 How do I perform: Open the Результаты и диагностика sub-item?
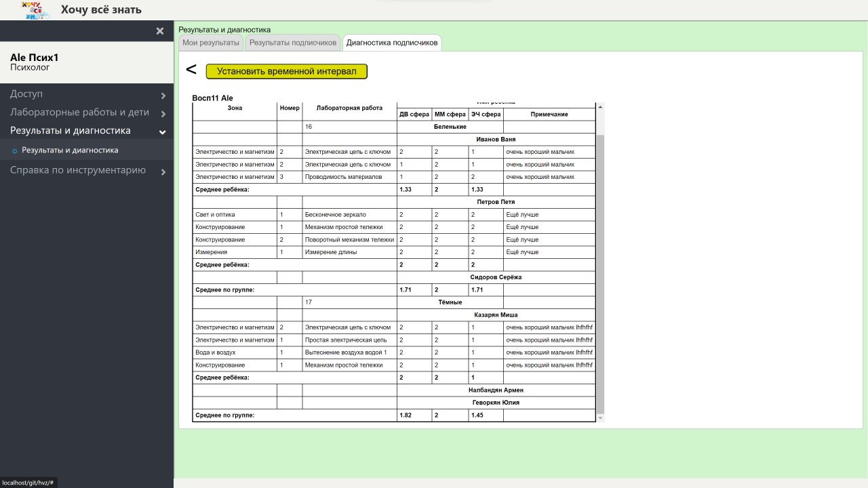(70, 150)
